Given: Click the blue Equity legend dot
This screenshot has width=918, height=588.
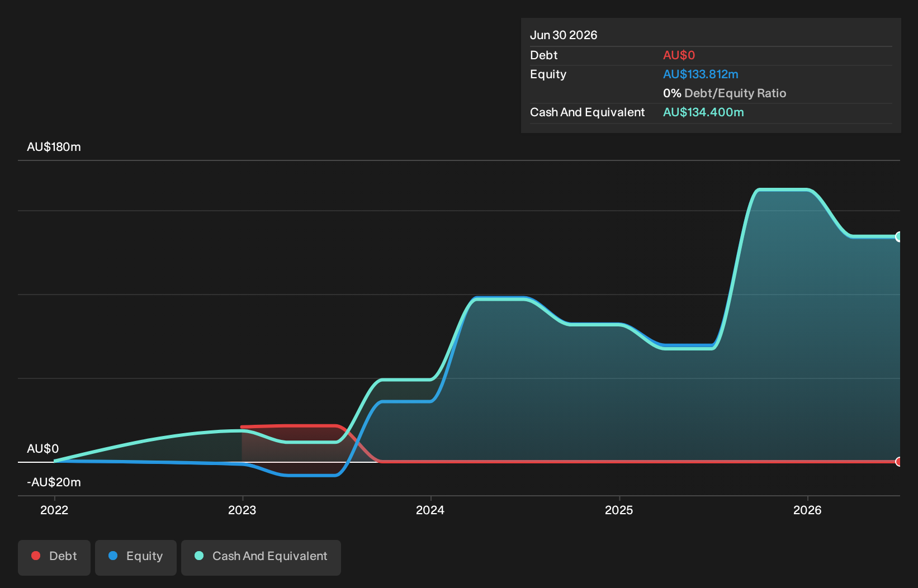Looking at the screenshot, I should click(113, 556).
